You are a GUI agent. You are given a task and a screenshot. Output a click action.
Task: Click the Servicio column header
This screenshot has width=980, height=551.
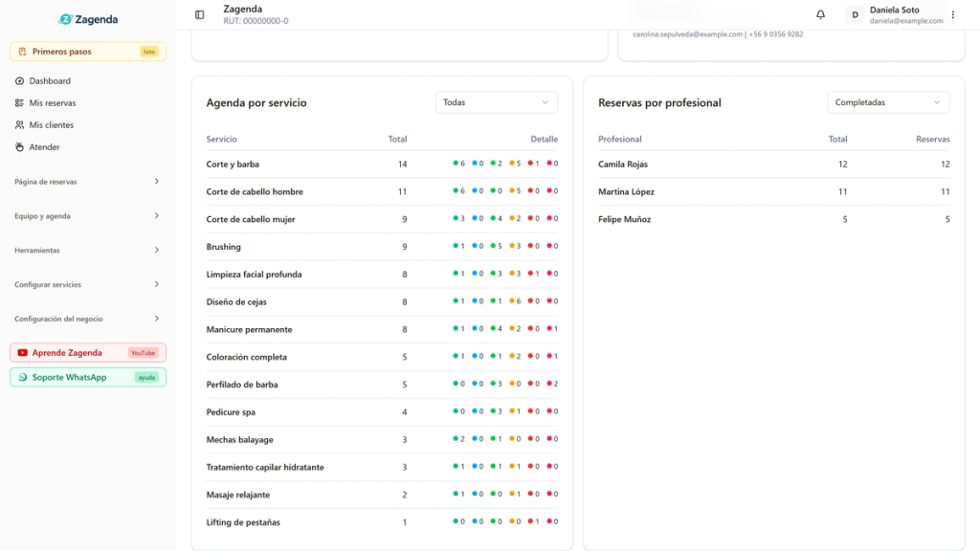coord(222,140)
